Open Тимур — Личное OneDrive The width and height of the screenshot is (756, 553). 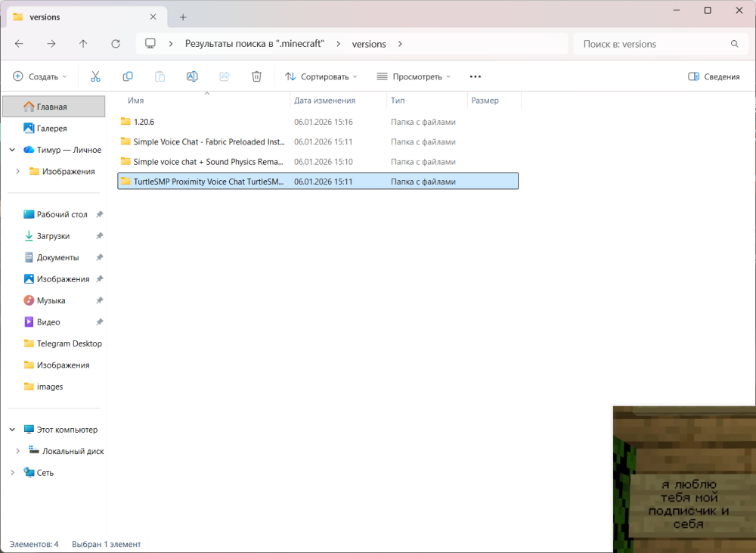[x=62, y=150]
